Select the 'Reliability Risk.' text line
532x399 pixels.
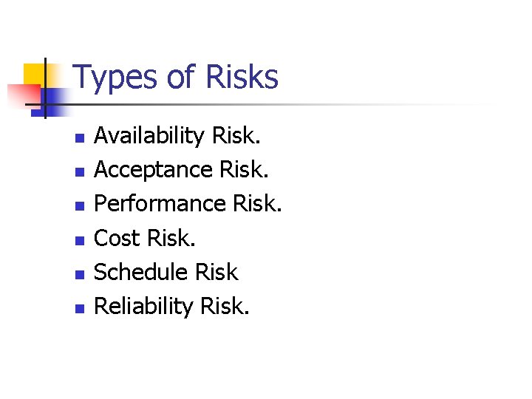(171, 306)
